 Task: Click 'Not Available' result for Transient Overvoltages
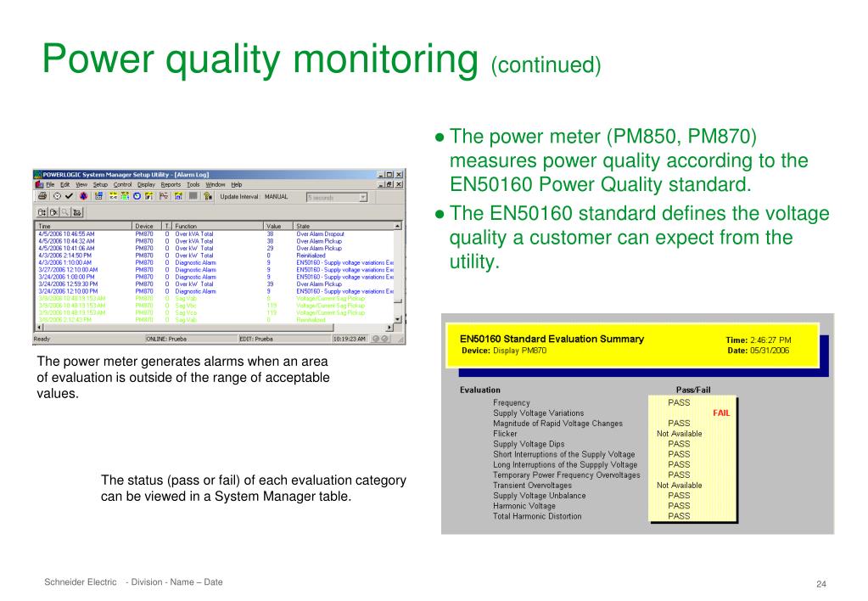click(x=680, y=486)
